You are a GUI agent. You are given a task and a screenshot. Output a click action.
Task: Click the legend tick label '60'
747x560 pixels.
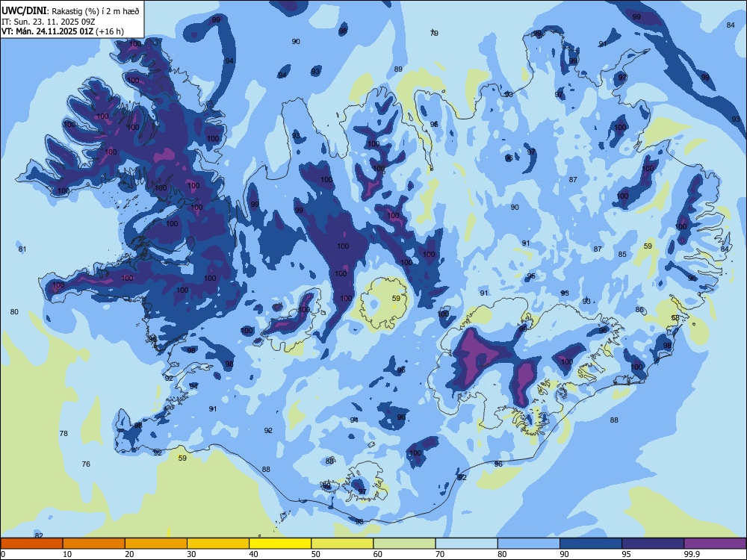tap(378, 554)
